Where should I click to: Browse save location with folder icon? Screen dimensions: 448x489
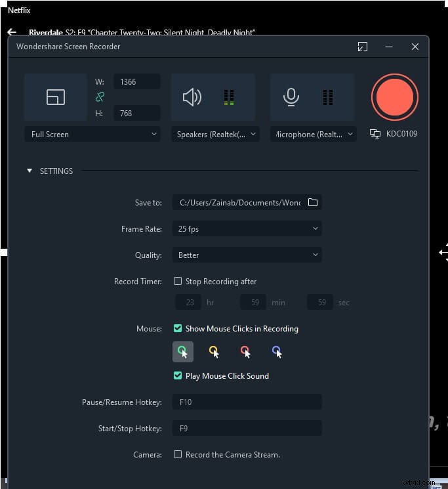(x=313, y=203)
